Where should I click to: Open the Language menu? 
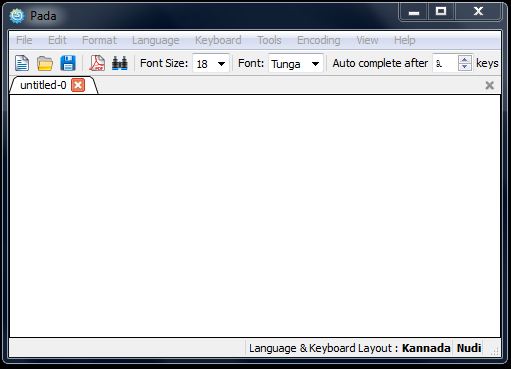(156, 40)
